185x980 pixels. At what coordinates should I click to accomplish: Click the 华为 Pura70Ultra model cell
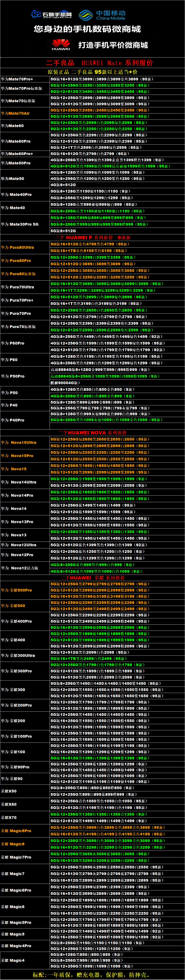coord(25,287)
